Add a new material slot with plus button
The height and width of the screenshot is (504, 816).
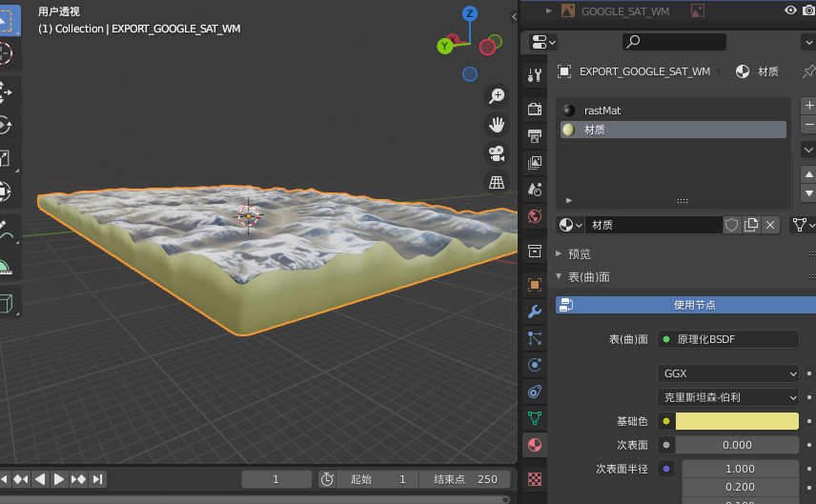point(808,106)
